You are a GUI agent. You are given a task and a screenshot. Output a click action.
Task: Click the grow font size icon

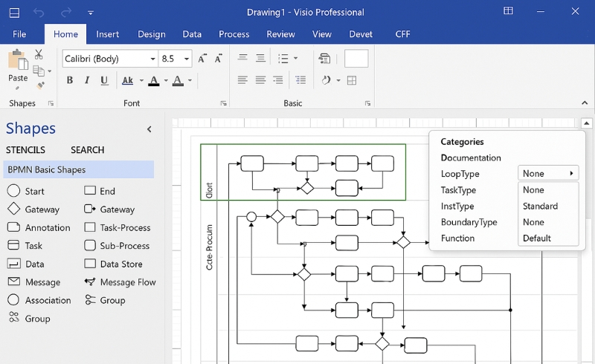202,59
